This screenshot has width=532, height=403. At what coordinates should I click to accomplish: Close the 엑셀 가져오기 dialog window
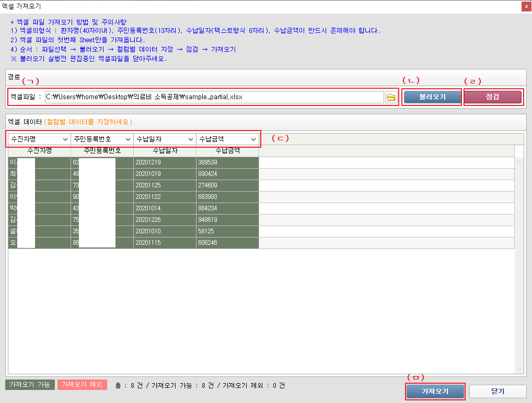pos(525,6)
